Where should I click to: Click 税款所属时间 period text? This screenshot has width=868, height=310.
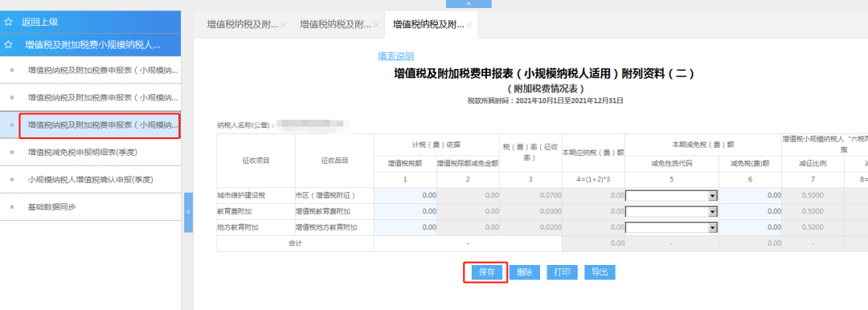(x=545, y=100)
